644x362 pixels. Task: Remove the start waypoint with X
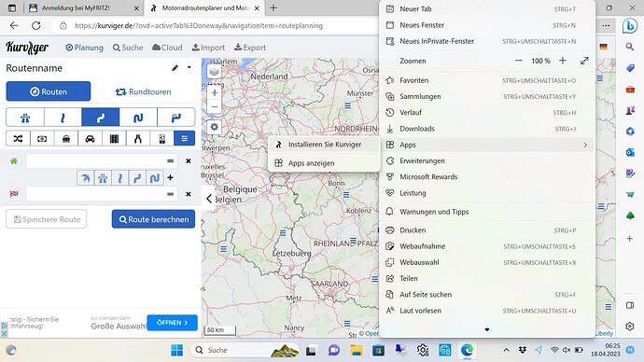pyautogui.click(x=189, y=160)
